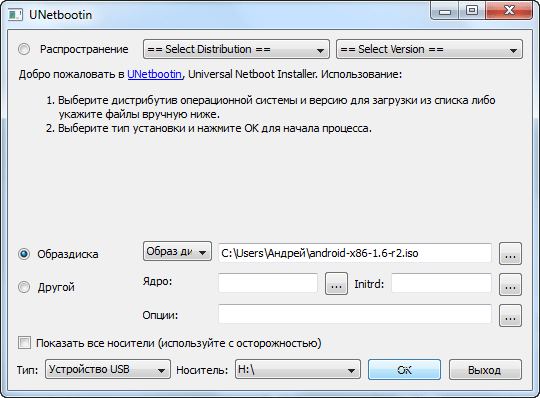Expand the Образ ди image type dropdown
The width and height of the screenshot is (540, 398).
point(177,251)
